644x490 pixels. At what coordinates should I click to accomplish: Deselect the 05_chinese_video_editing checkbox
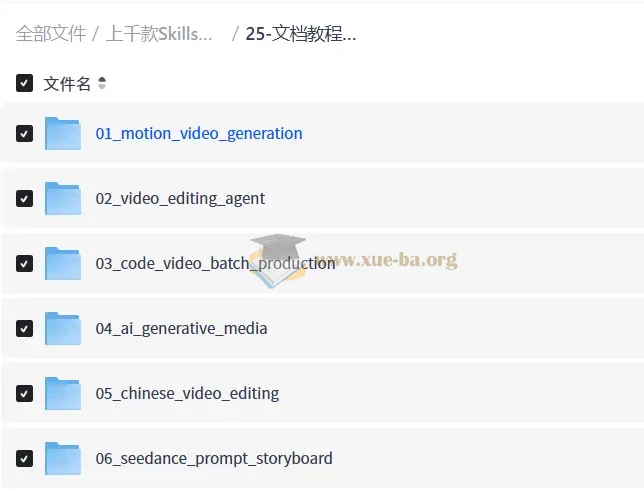[24, 393]
